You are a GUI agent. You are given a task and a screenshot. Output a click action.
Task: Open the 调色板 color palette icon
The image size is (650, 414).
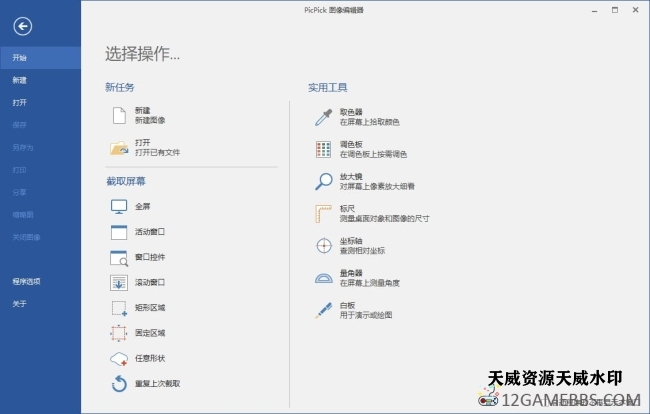pyautogui.click(x=323, y=149)
